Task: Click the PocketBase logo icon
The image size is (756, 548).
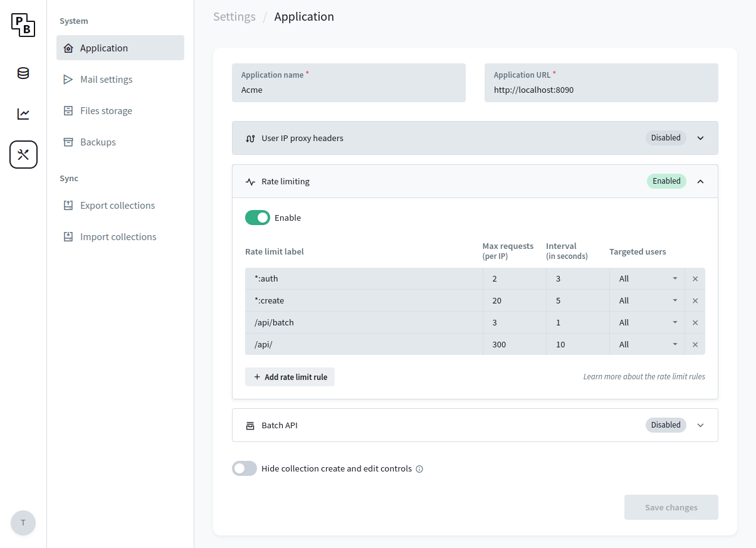Action: click(x=23, y=25)
